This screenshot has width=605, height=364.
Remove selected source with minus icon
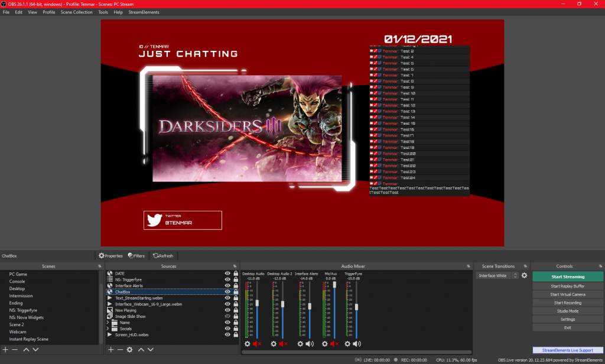[x=120, y=349]
